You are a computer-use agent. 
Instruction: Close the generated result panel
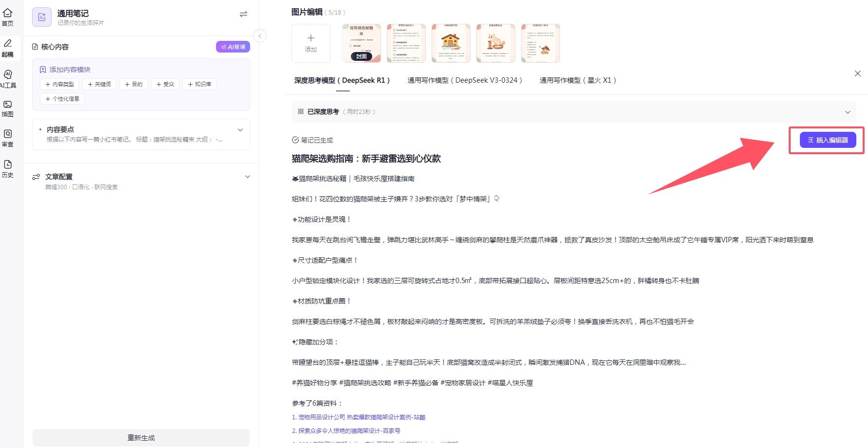pos(857,73)
